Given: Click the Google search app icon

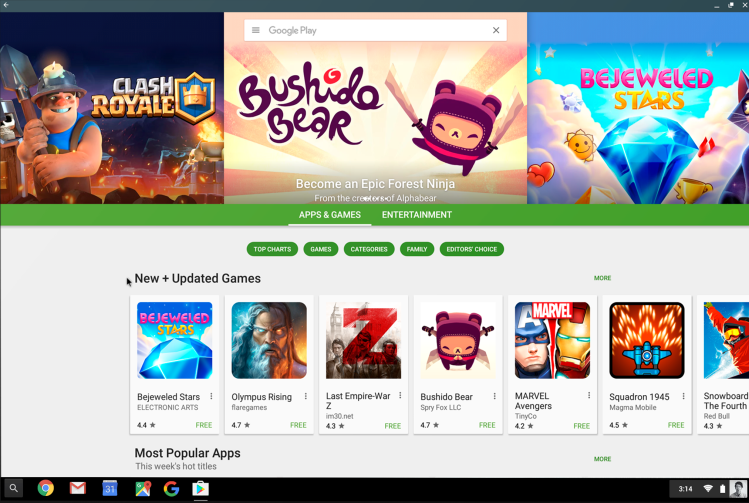Looking at the screenshot, I should 171,488.
